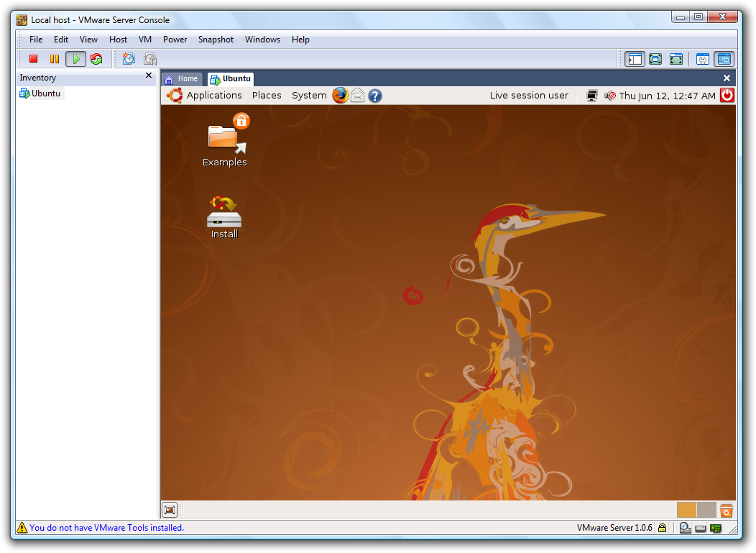Open the Windows menu

point(262,40)
